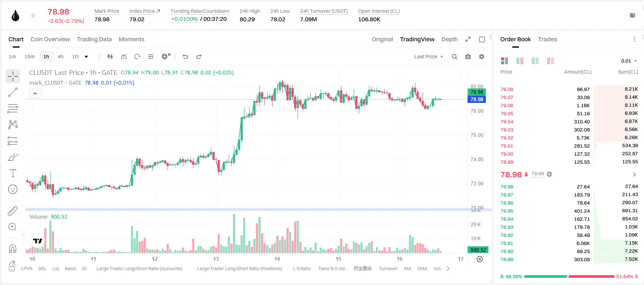
Task: Select the 4h timeframe
Action: click(61, 57)
